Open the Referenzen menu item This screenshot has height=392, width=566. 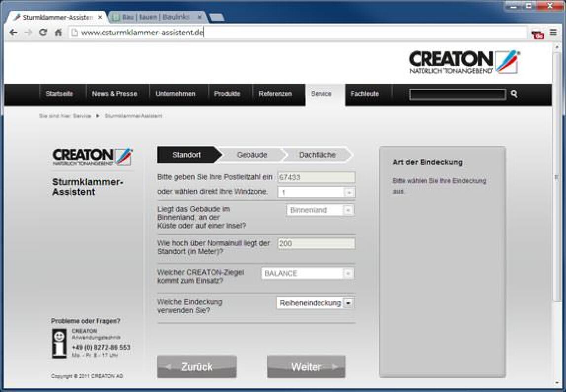point(275,94)
